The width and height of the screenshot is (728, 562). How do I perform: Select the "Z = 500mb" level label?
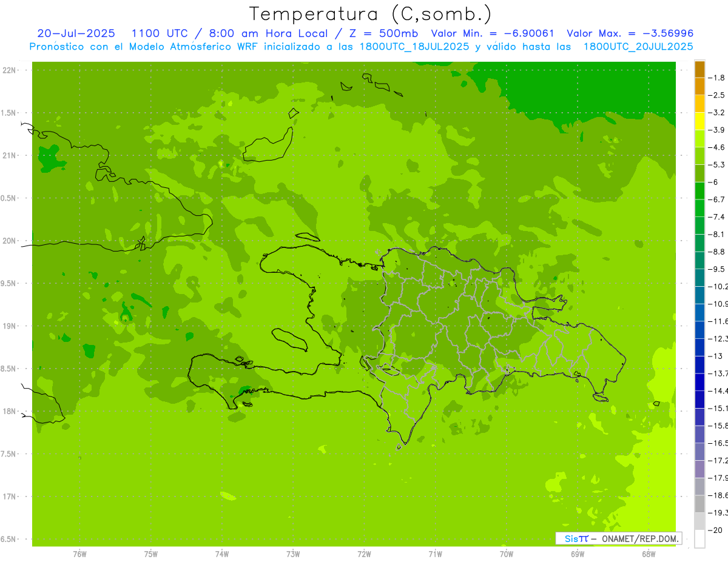[383, 33]
